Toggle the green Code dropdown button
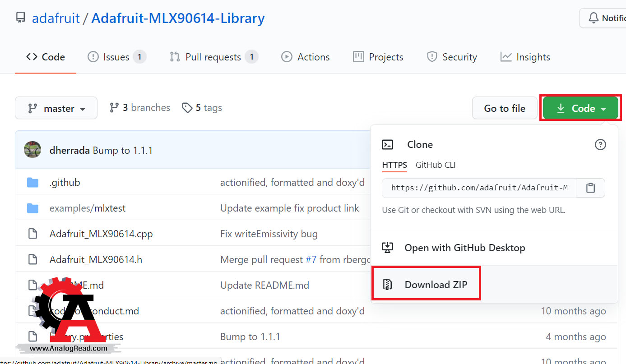Image resolution: width=626 pixels, height=364 pixels. pyautogui.click(x=580, y=108)
